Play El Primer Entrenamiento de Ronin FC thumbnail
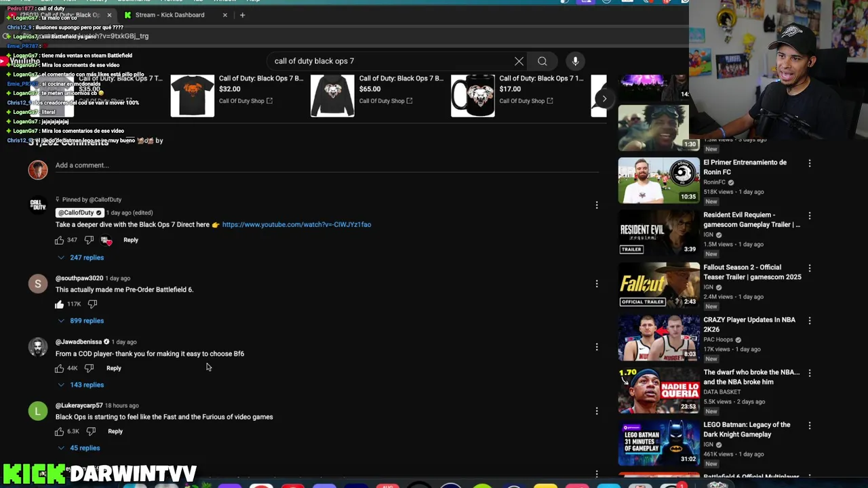Image resolution: width=868 pixels, height=488 pixels. [x=658, y=180]
